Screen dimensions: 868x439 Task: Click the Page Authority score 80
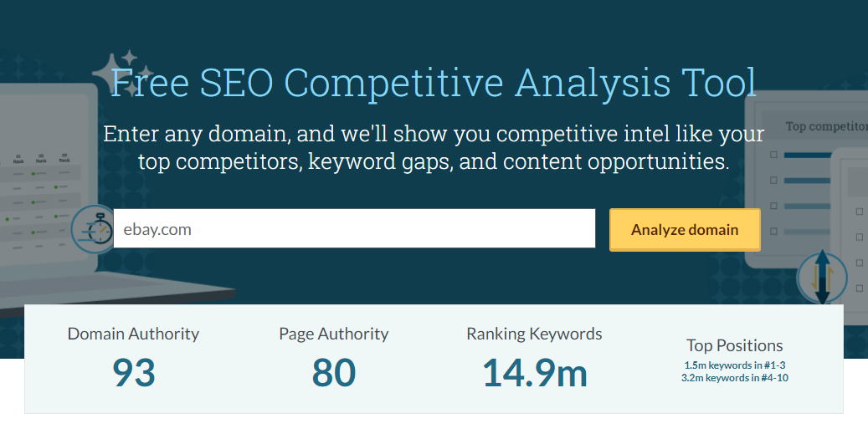coord(334,373)
